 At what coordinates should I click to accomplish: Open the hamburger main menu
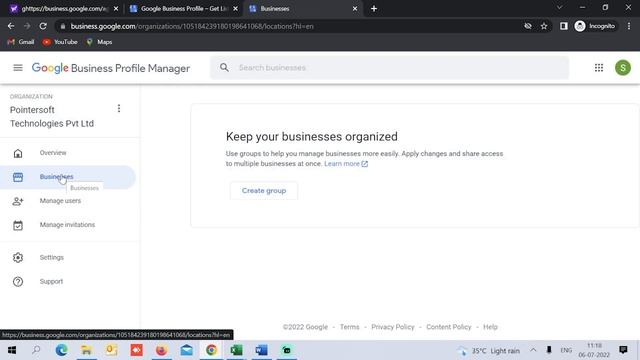coord(18,68)
